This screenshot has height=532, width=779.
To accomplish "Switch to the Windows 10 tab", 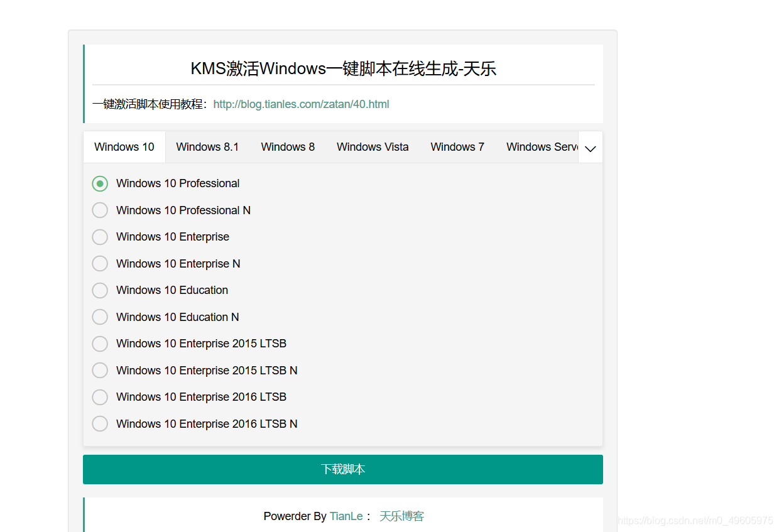I will point(124,147).
